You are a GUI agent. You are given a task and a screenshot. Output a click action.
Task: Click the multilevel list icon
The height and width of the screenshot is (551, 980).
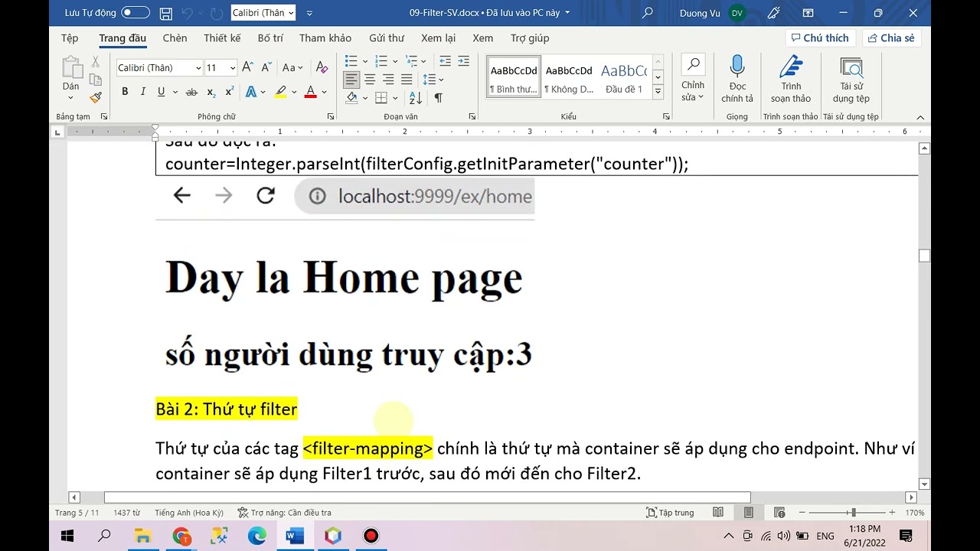click(412, 61)
